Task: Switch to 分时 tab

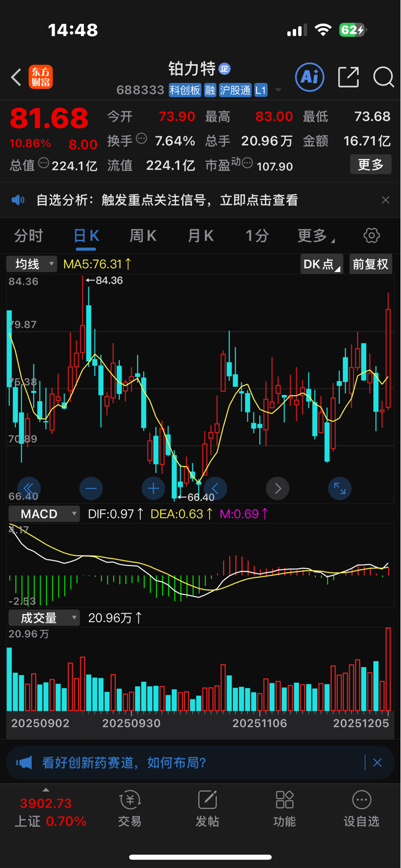Action: (28, 236)
